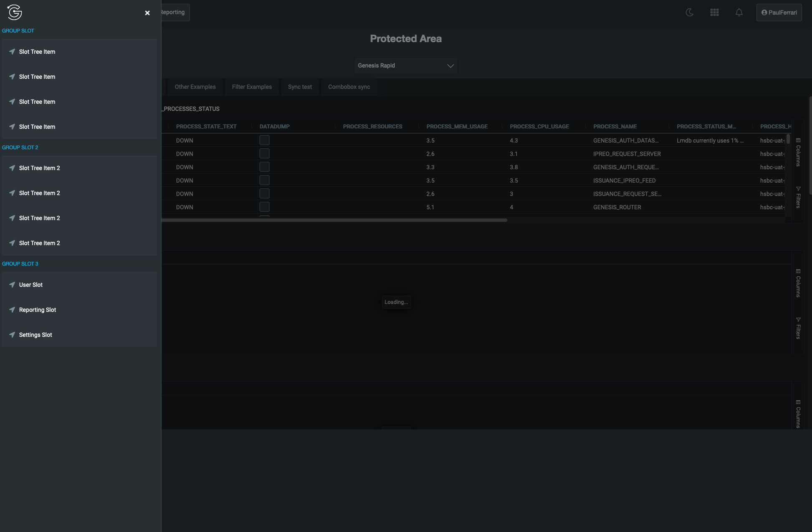
Task: Click ISSUANCE_IPREO_FEED process name cell
Action: tap(624, 181)
